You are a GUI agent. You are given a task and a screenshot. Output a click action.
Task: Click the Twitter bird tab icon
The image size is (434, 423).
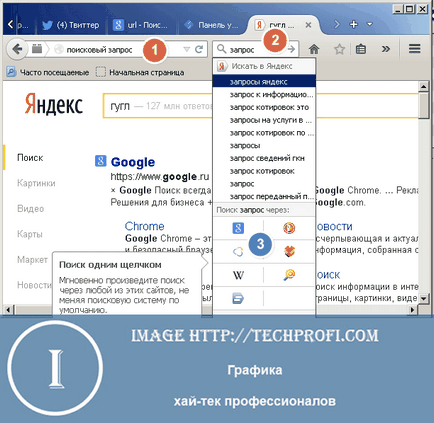(x=47, y=25)
